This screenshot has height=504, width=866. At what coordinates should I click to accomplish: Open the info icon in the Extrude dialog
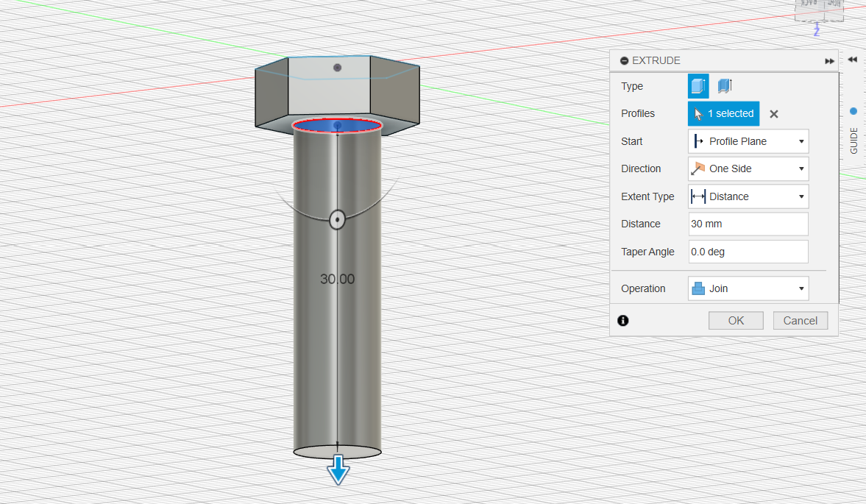[x=623, y=321]
